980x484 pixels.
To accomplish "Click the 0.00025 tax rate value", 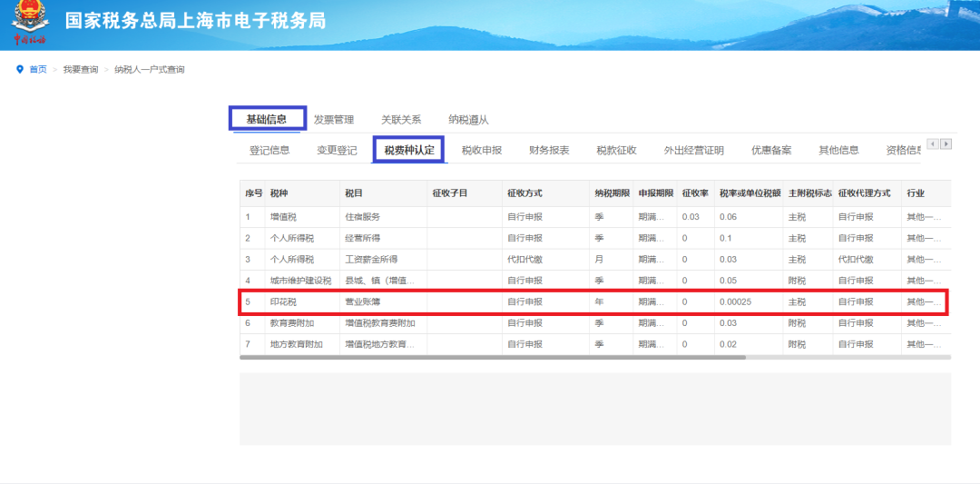I will (735, 302).
